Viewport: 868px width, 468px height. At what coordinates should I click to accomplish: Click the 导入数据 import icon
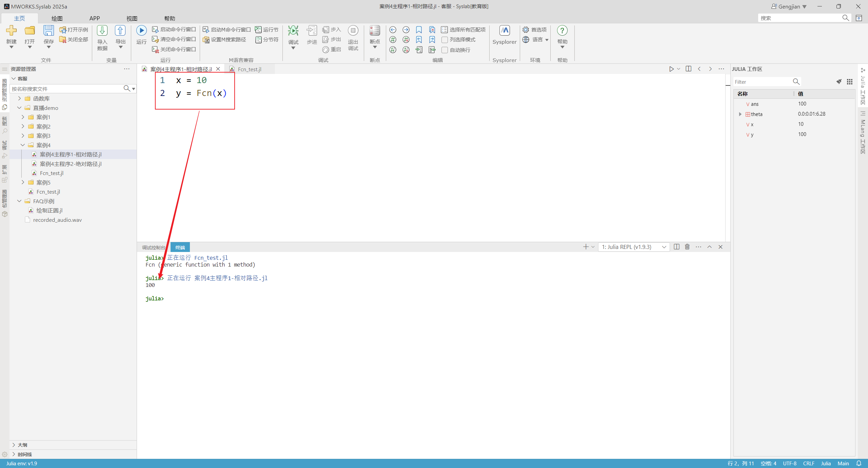tap(102, 31)
